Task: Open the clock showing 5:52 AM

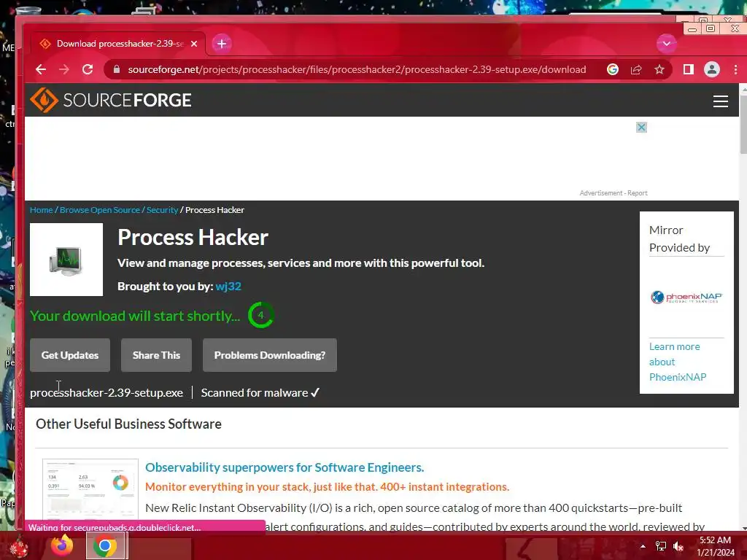Action: 716,546
